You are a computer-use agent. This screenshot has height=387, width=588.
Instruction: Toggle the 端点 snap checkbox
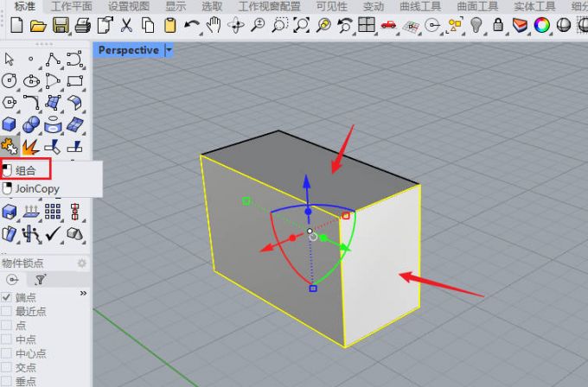click(6, 297)
